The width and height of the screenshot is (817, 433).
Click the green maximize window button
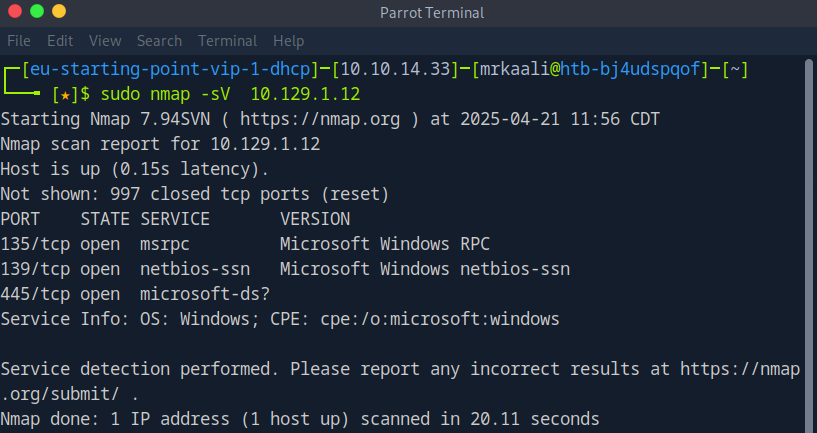pyautogui.click(x=37, y=12)
